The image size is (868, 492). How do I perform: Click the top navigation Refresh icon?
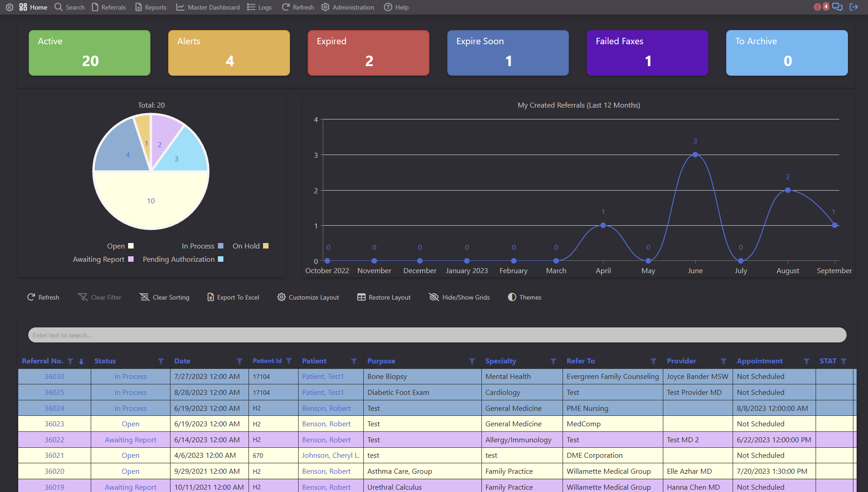[285, 7]
